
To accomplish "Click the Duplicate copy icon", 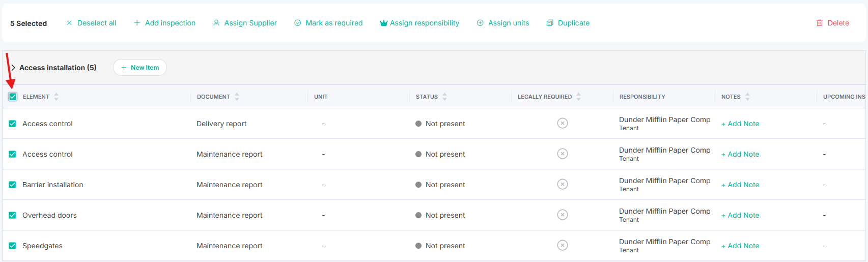I will (x=550, y=23).
